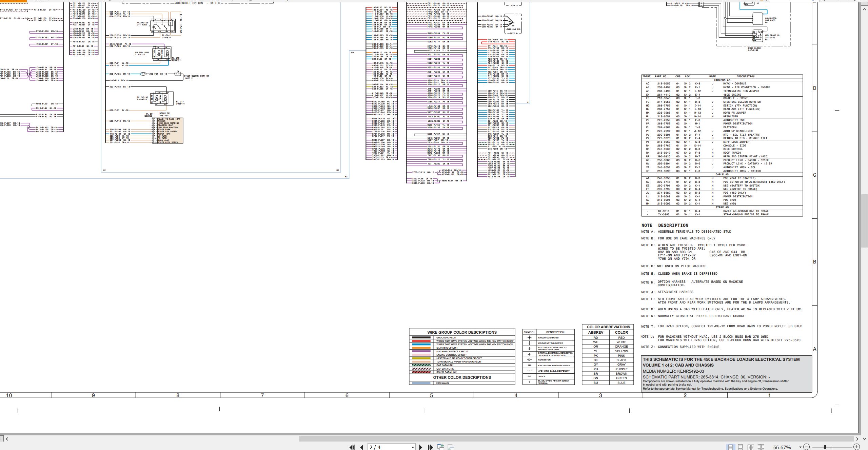The width and height of the screenshot is (868, 450).
Task: Open the page number dropdown
Action: [x=413, y=447]
